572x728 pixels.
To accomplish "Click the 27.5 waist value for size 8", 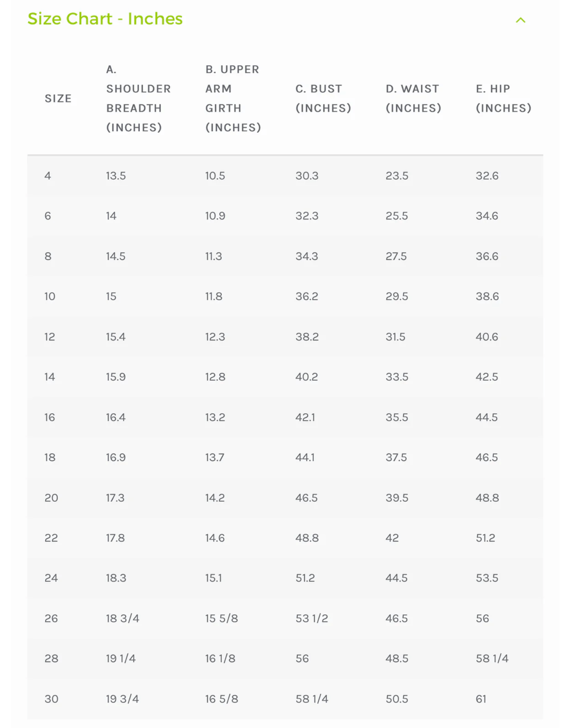I will click(396, 257).
